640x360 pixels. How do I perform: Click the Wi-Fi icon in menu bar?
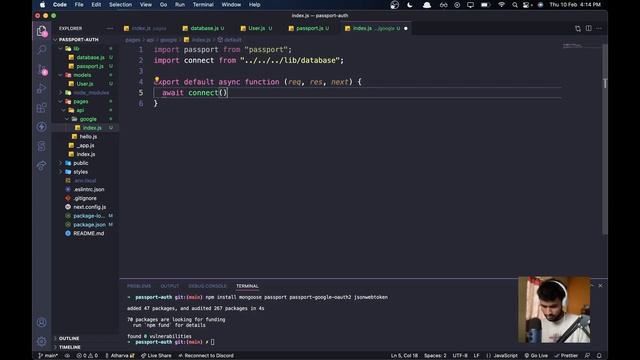[x=501, y=5]
